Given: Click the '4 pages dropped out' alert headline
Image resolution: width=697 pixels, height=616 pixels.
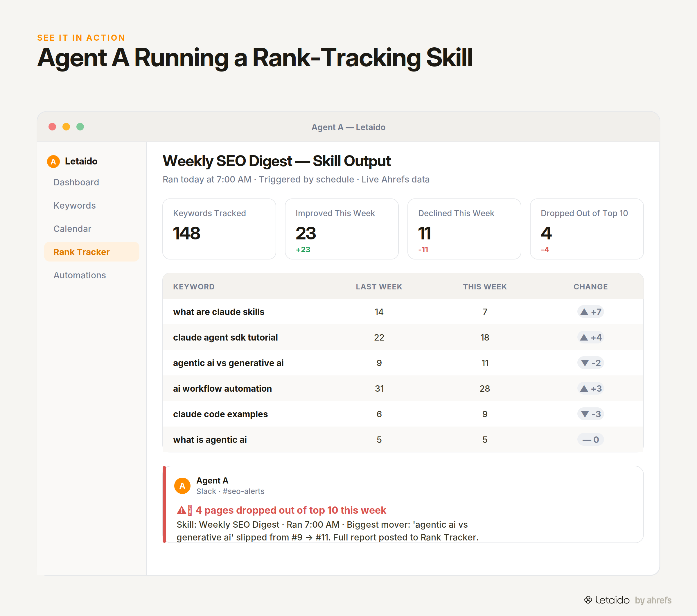Looking at the screenshot, I should click(x=291, y=510).
